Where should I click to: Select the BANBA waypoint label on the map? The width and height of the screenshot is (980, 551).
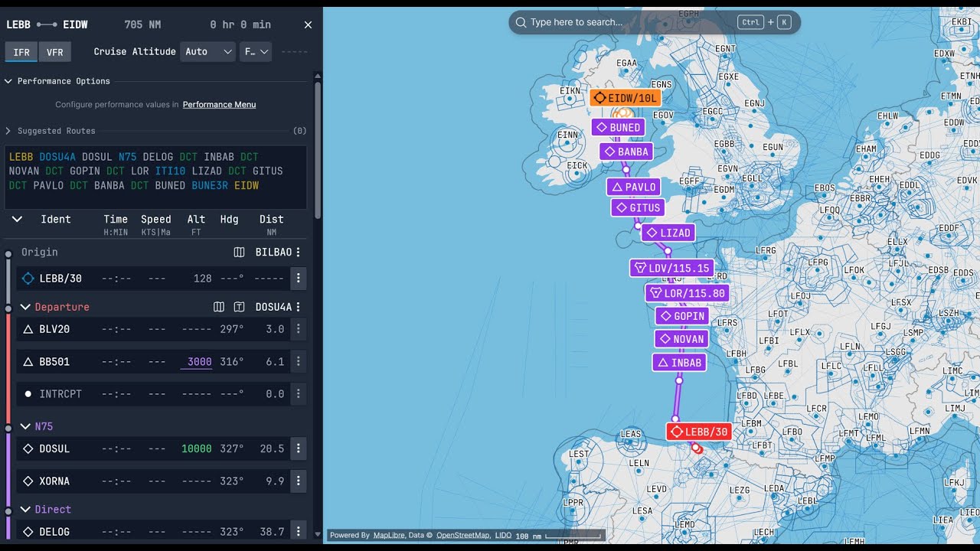point(626,152)
